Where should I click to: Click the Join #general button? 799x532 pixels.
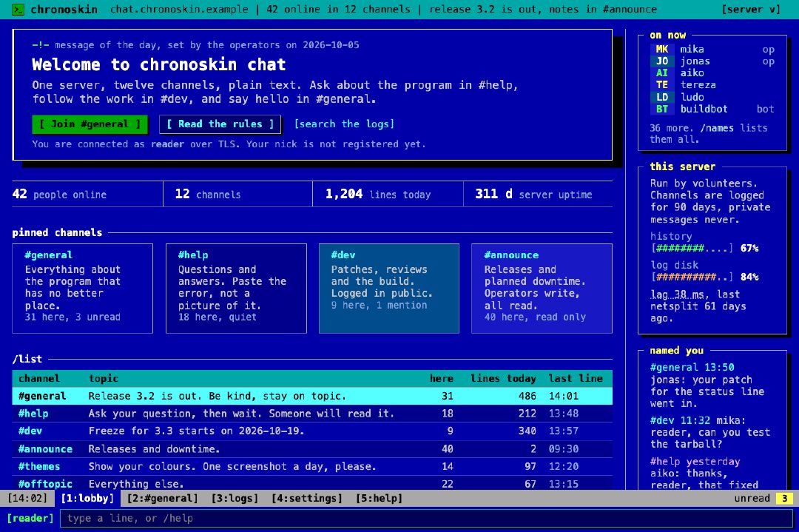[x=90, y=124]
